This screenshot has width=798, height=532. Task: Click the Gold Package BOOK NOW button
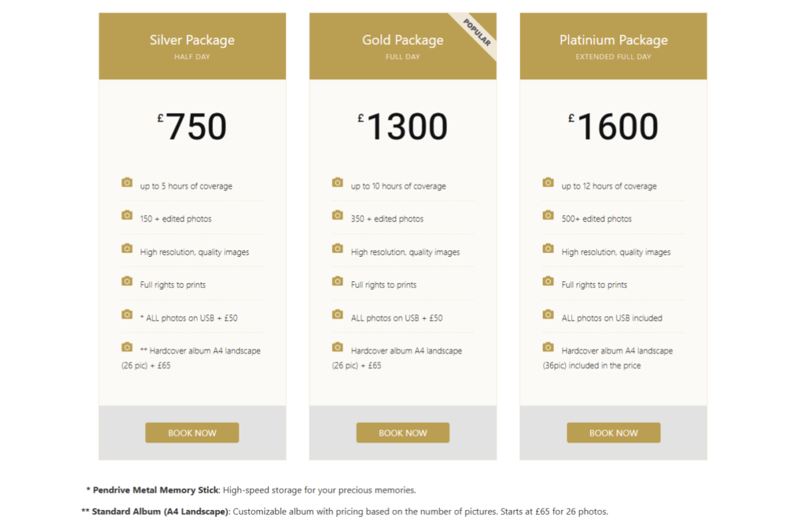403,433
